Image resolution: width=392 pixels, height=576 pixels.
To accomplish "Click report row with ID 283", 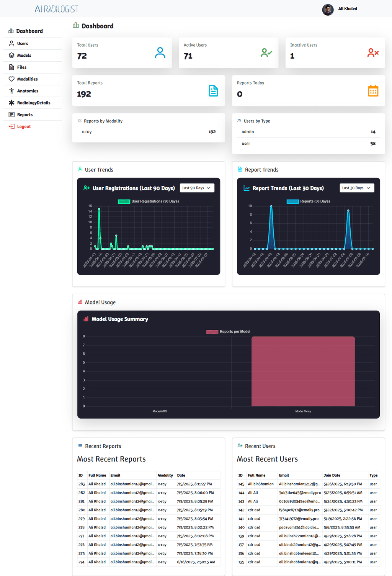I will [149, 484].
